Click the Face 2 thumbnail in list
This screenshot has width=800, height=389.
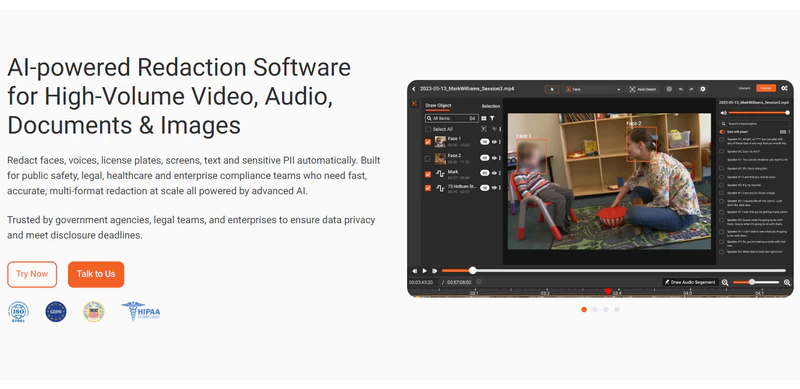click(x=440, y=159)
